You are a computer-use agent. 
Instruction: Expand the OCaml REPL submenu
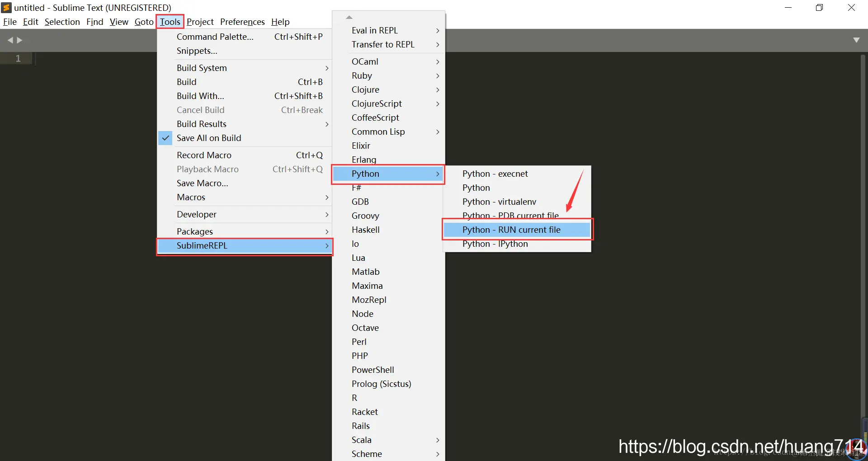click(x=388, y=61)
